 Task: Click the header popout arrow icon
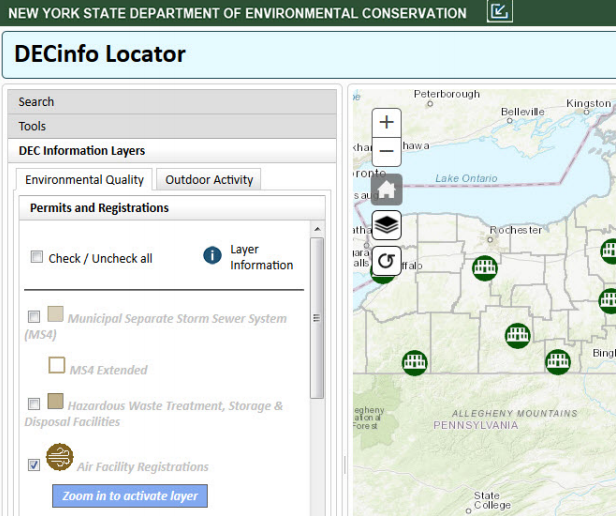(500, 11)
